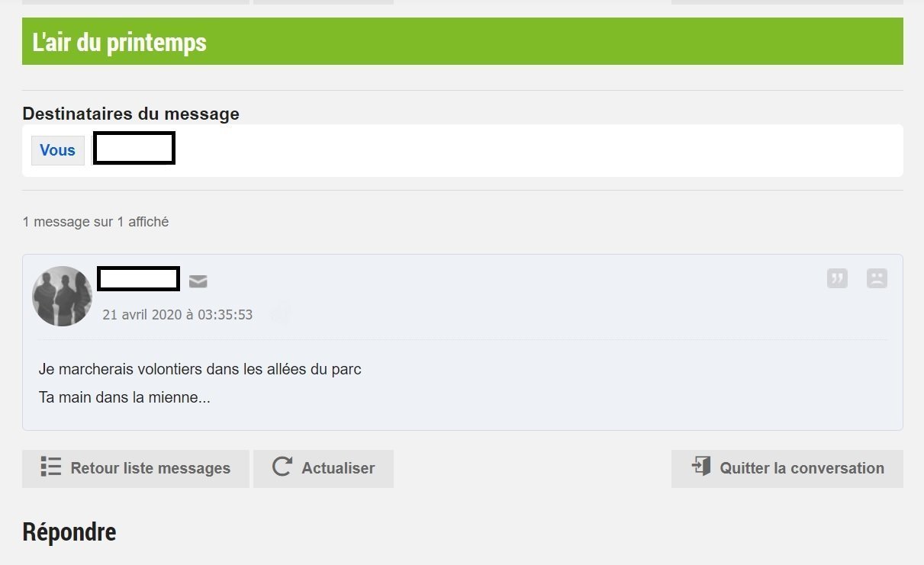The height and width of the screenshot is (565, 924).
Task: Click the Actualiser button
Action: tap(324, 468)
